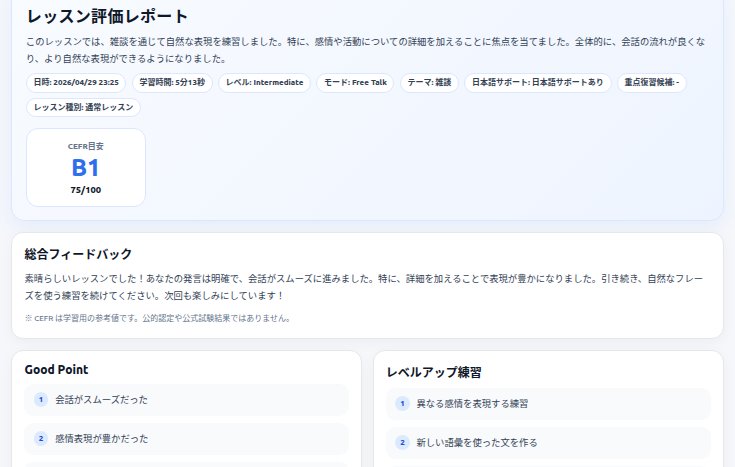Click the lesson summary paragraph
The width and height of the screenshot is (735, 467).
click(x=366, y=50)
